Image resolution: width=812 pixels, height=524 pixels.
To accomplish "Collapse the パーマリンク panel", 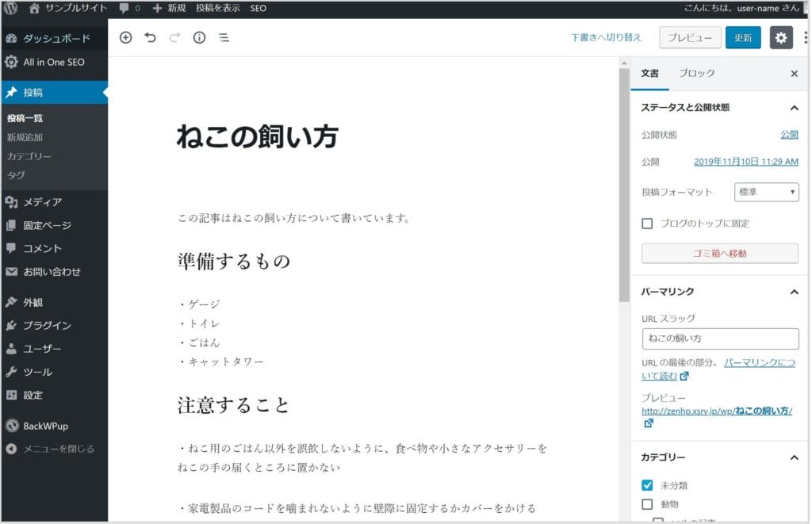I will pos(794,292).
